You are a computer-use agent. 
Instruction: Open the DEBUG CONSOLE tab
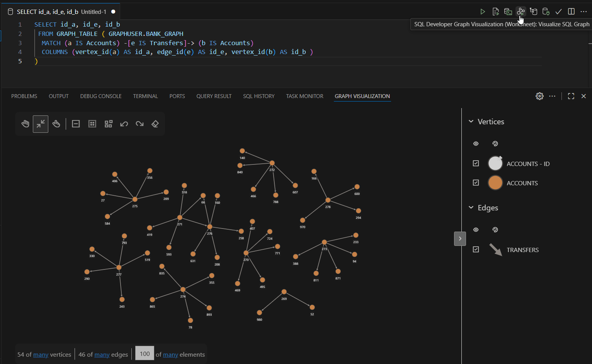click(101, 96)
